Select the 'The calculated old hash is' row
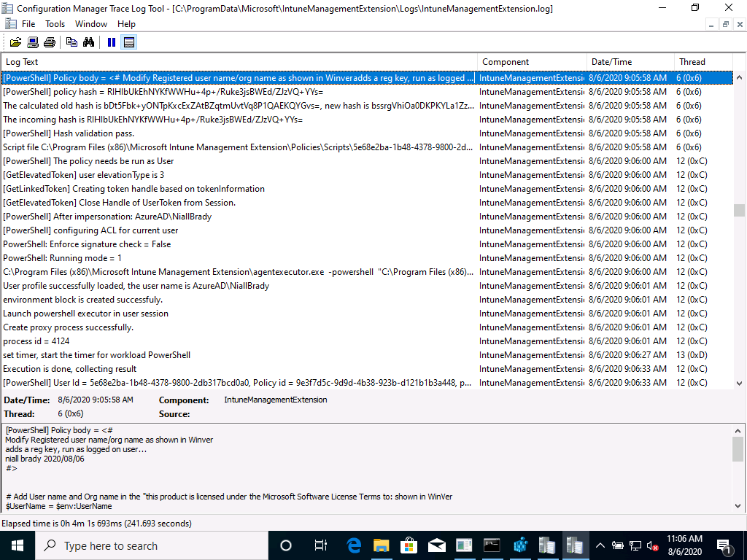 367,106
